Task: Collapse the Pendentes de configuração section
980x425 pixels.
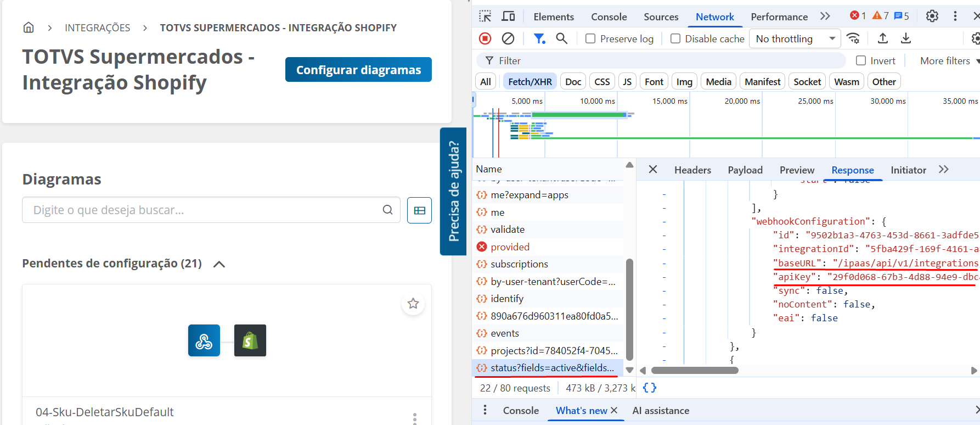Action: (219, 264)
